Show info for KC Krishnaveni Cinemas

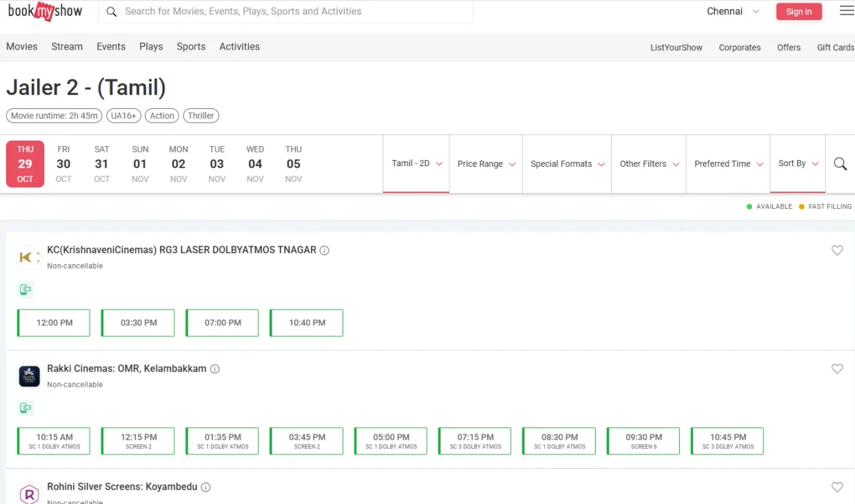click(x=324, y=250)
